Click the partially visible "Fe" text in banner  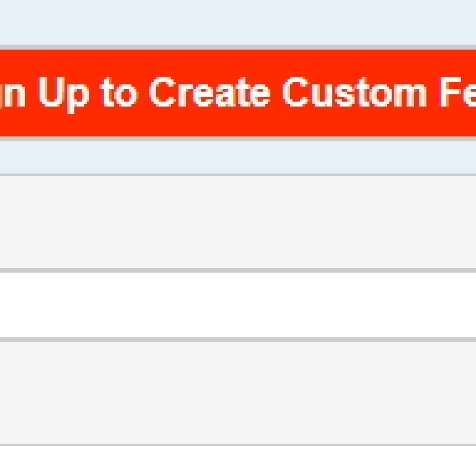click(x=457, y=92)
